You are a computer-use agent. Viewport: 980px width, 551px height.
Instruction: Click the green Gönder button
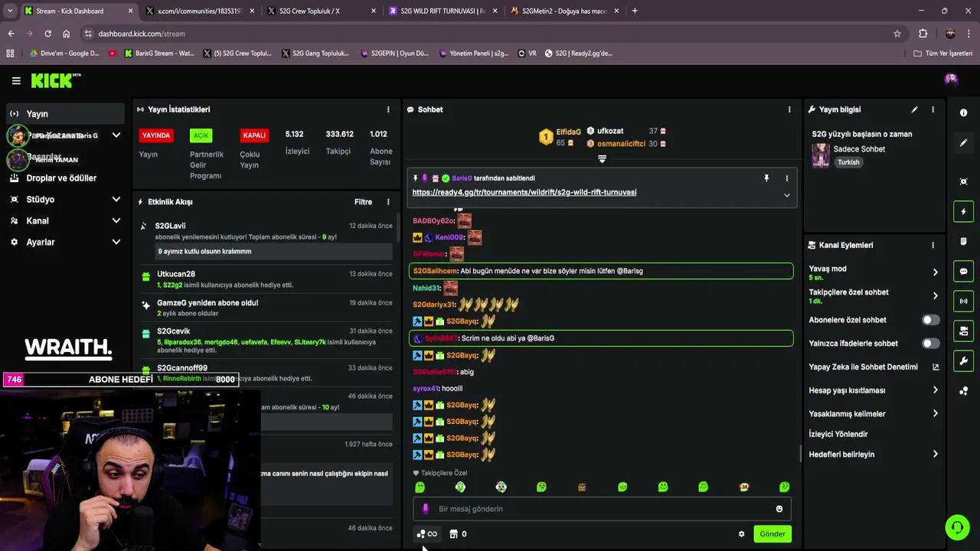pos(773,534)
